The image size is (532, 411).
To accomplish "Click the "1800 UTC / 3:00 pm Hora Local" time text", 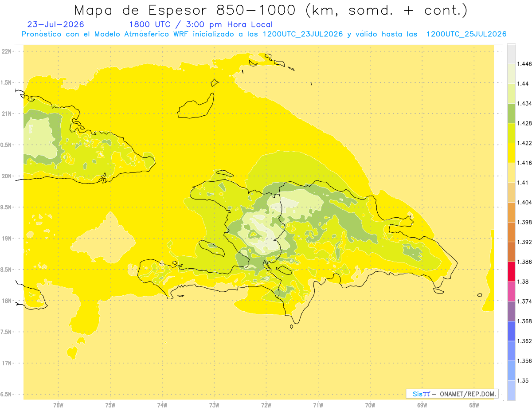I will point(201,24).
